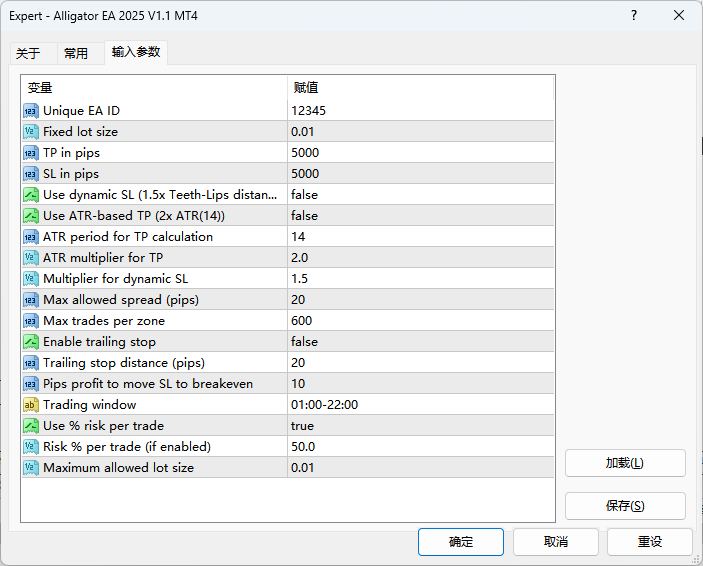The height and width of the screenshot is (566, 703).
Task: Click the string icon beside Trading window
Action: coord(31,405)
